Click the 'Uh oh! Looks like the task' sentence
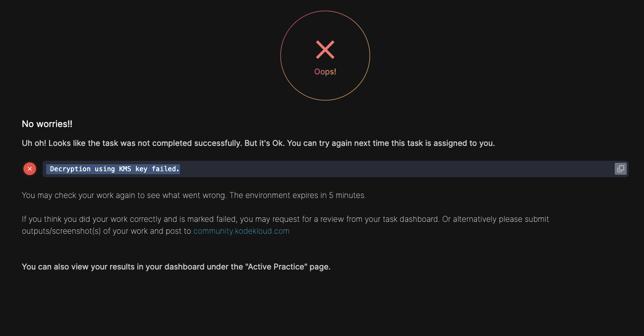Viewport: 644px width, 336px height. [x=70, y=143]
